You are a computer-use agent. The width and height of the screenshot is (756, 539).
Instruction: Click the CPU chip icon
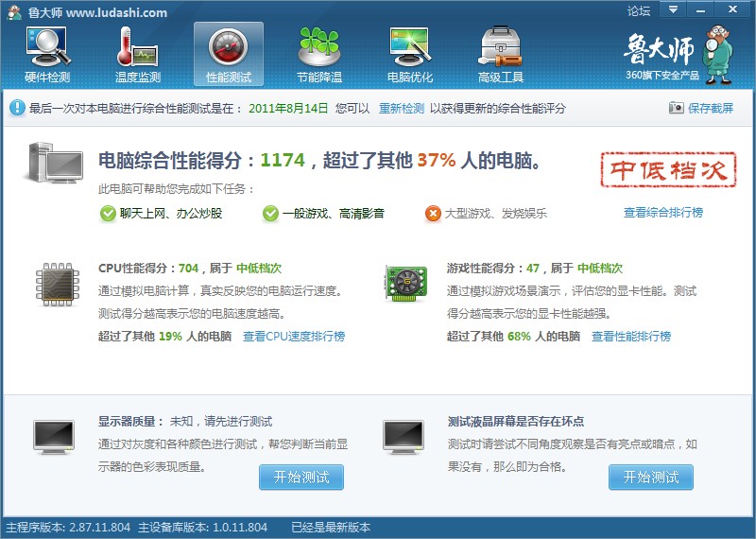click(58, 285)
